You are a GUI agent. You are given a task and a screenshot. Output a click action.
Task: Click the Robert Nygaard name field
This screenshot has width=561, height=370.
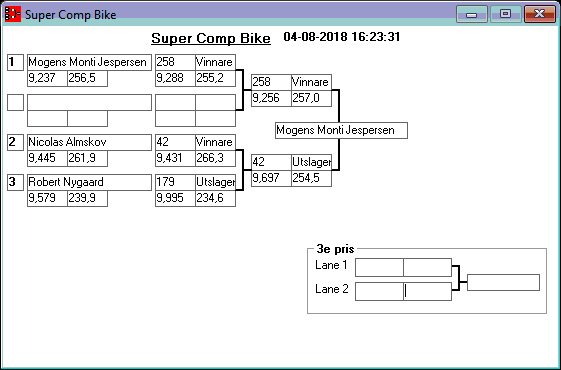[89, 182]
